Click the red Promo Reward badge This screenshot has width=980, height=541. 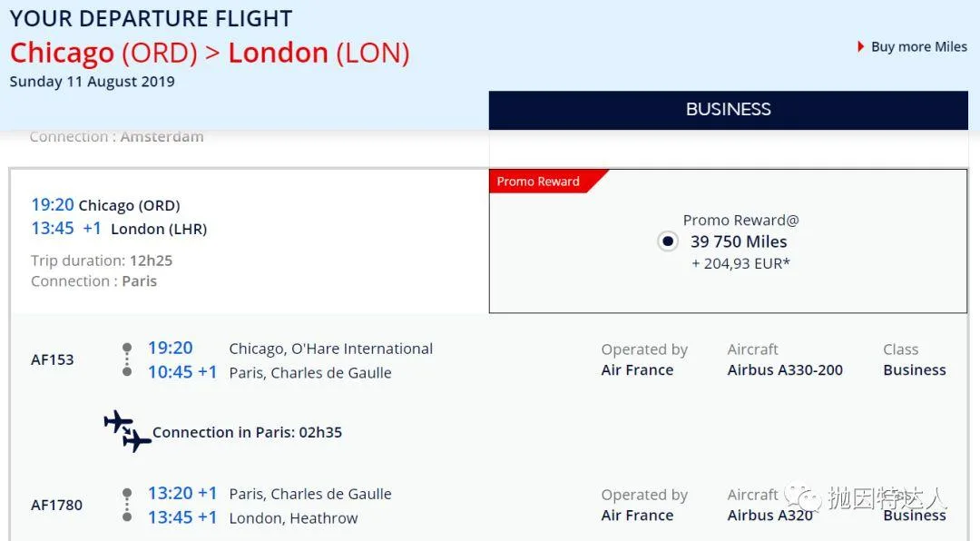538,182
